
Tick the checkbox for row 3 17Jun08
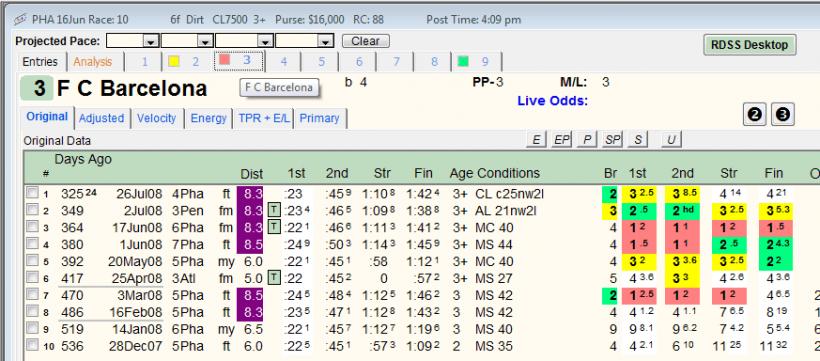[32, 227]
